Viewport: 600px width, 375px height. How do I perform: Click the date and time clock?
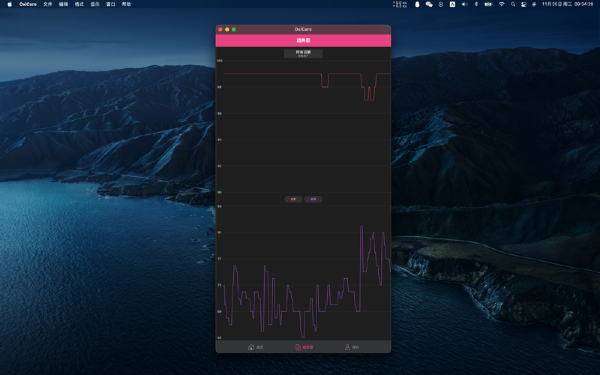coord(567,4)
